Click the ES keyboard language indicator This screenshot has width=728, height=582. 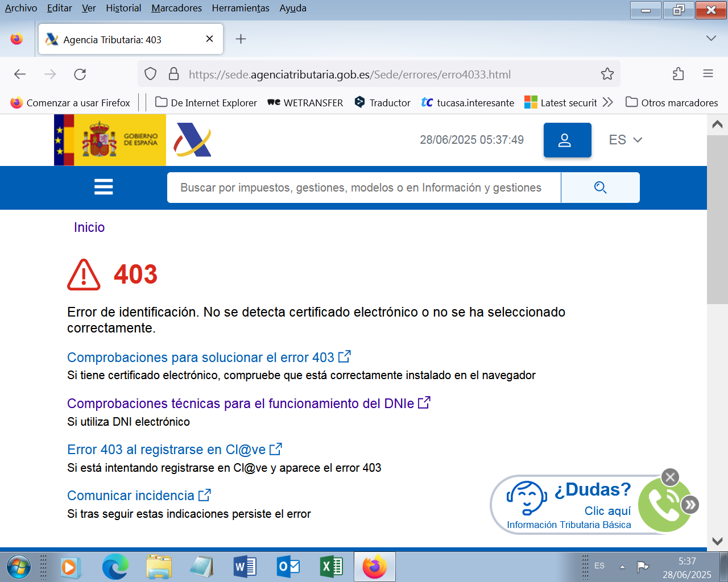[599, 566]
